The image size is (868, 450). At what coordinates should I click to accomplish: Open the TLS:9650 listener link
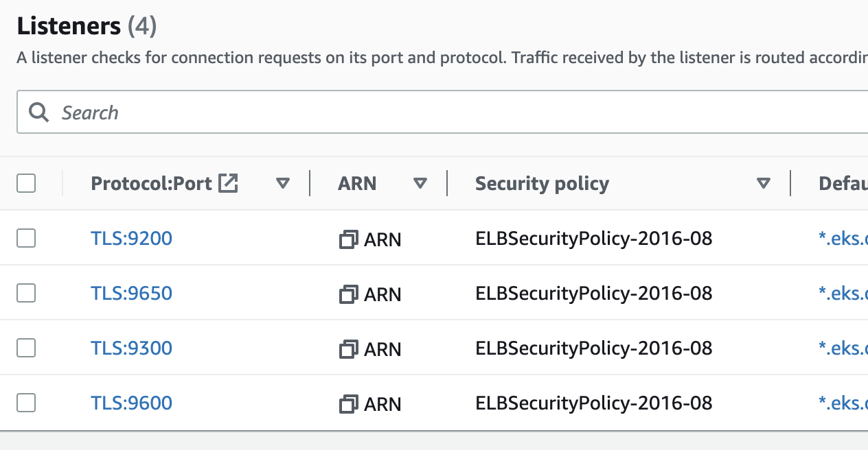pyautogui.click(x=131, y=292)
